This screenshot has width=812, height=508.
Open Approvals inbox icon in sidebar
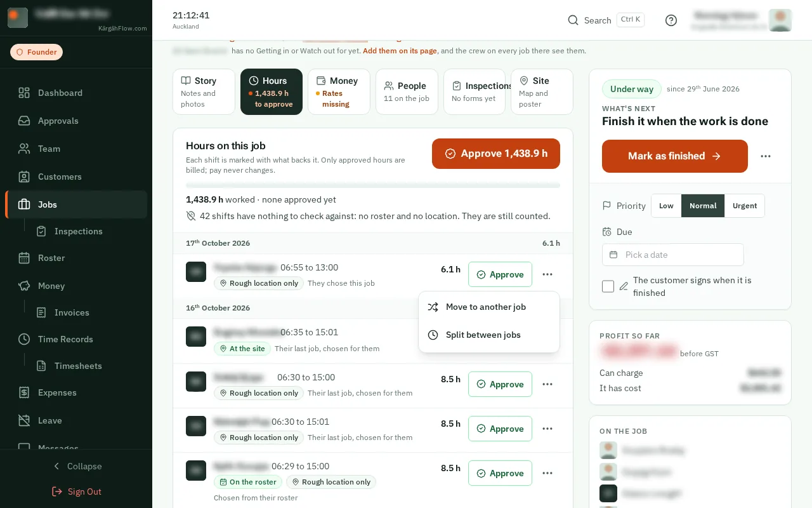coord(24,121)
